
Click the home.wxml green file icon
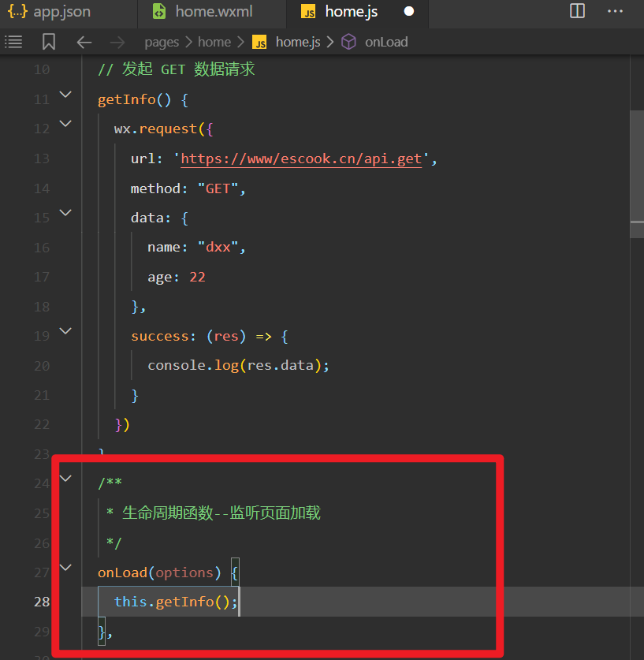point(159,11)
